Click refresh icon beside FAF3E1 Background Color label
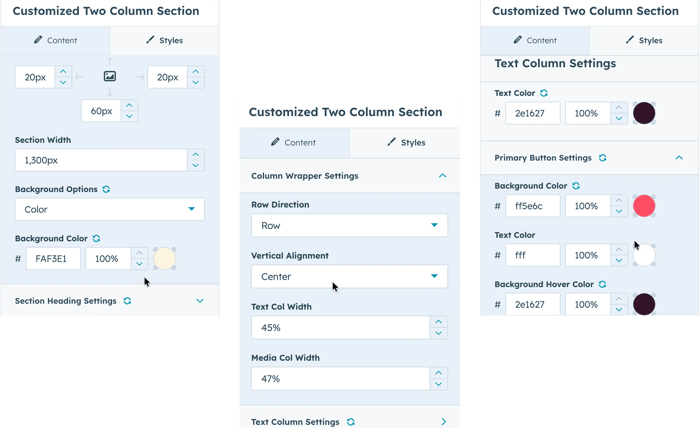This screenshot has width=700, height=429. point(96,239)
